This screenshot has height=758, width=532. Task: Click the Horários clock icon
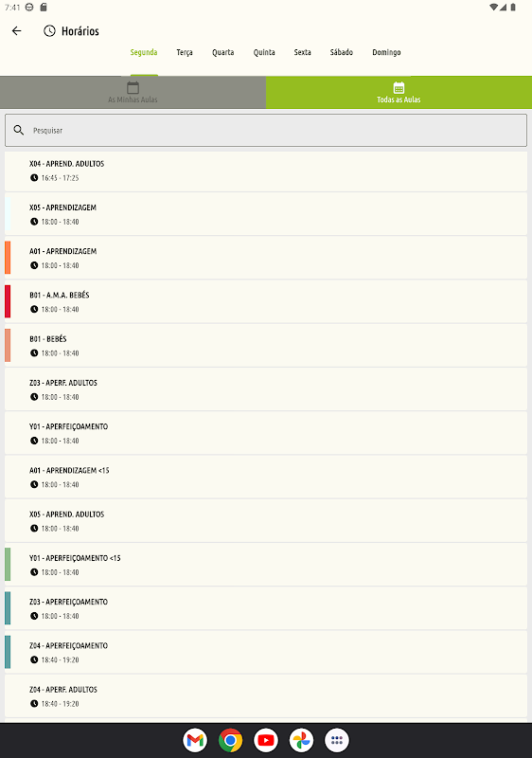[x=49, y=31]
